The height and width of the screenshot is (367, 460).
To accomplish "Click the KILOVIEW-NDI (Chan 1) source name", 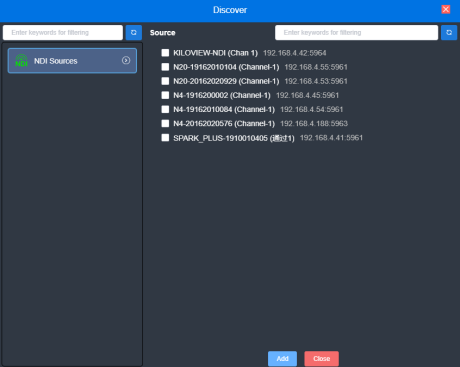I will point(215,53).
